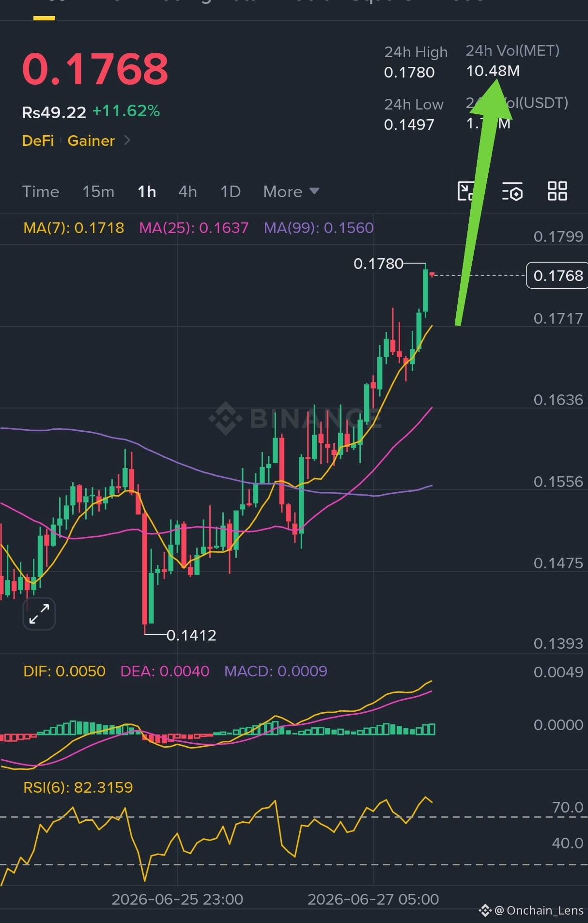Click the 0.1799 price axis label

(x=558, y=236)
